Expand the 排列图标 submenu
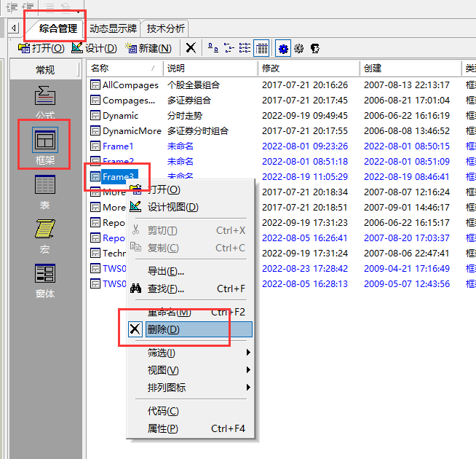 [191, 388]
